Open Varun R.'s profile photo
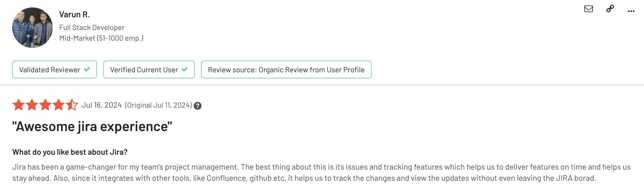The width and height of the screenshot is (644, 193). [x=32, y=28]
